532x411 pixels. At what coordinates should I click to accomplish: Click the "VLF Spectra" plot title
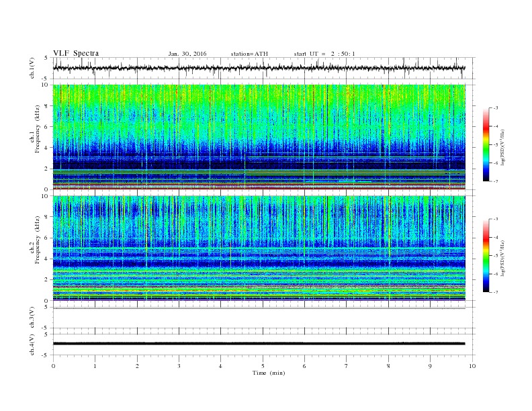point(76,53)
